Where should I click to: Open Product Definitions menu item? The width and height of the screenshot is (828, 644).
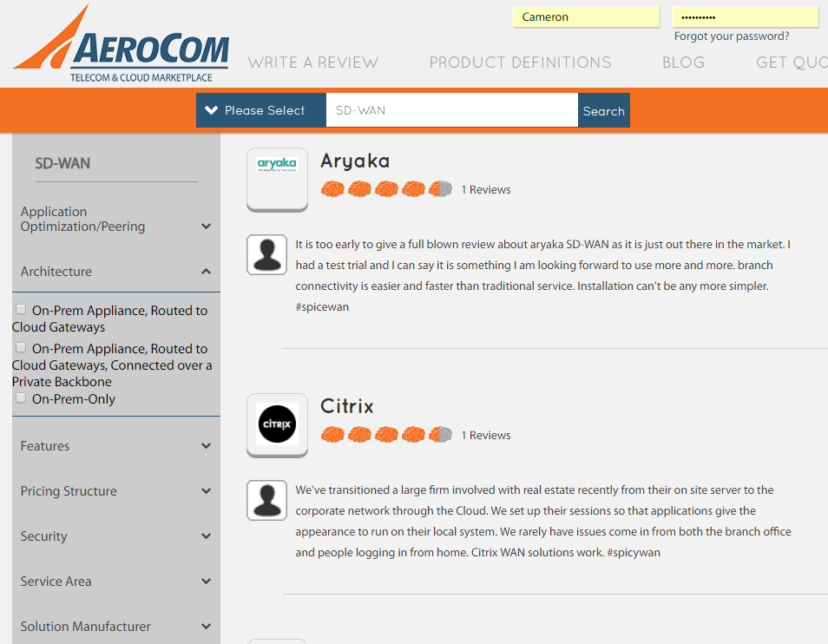click(x=520, y=62)
